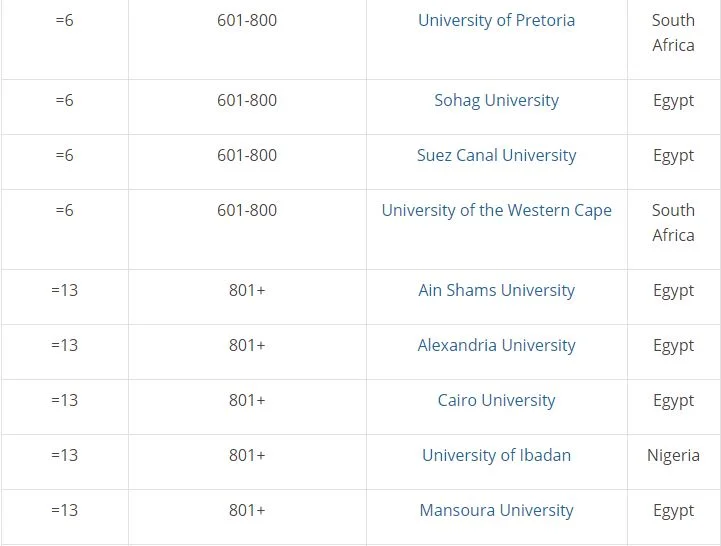This screenshot has height=546, width=721.
Task: Open the University of Ibadan link
Action: [496, 455]
